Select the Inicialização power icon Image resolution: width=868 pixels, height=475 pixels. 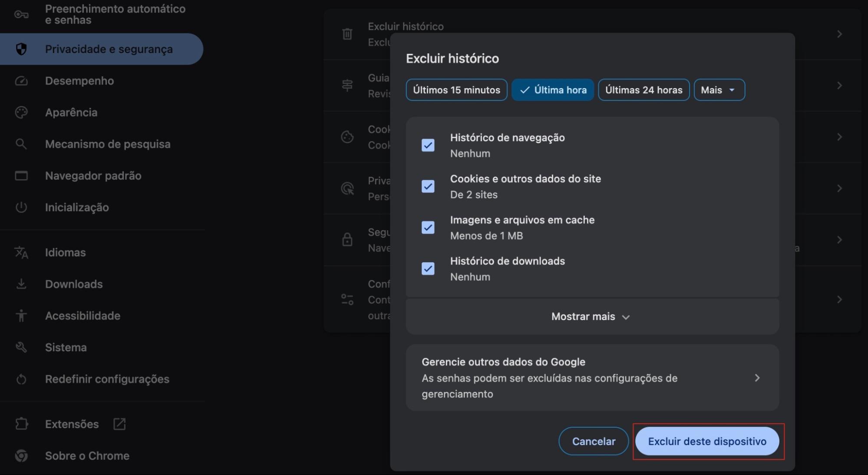pos(21,207)
